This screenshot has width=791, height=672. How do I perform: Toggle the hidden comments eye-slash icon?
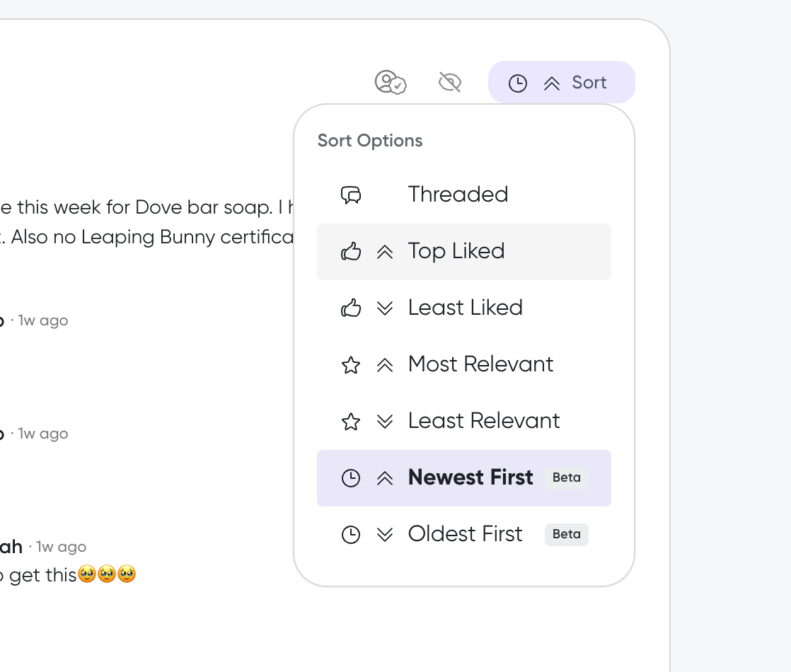point(450,82)
